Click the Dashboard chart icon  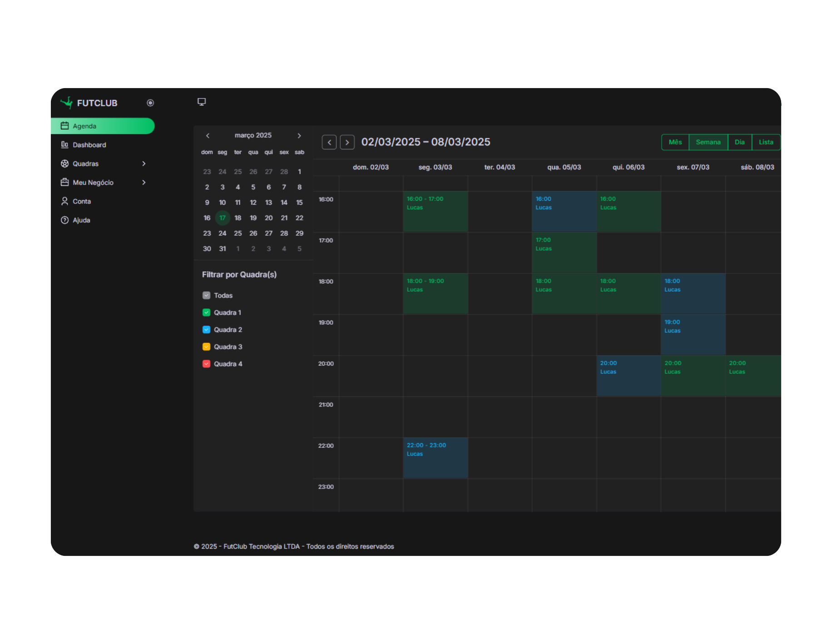tap(64, 144)
